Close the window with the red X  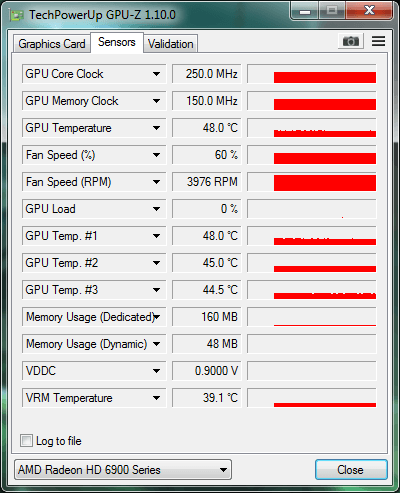tap(369, 11)
